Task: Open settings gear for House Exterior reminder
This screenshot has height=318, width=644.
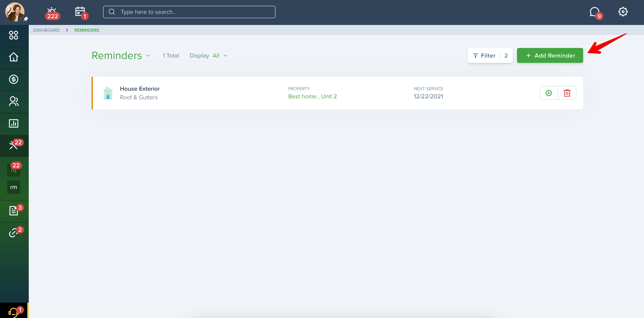Action: click(548, 93)
